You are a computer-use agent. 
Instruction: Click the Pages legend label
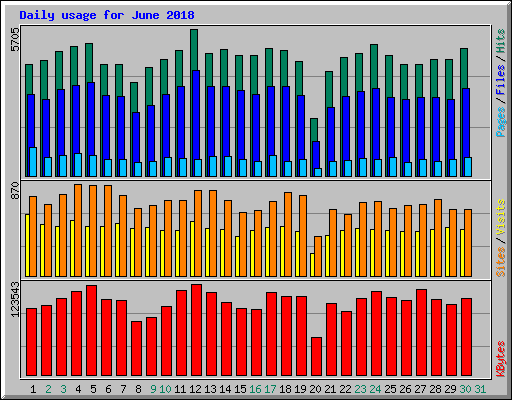coord(501,122)
